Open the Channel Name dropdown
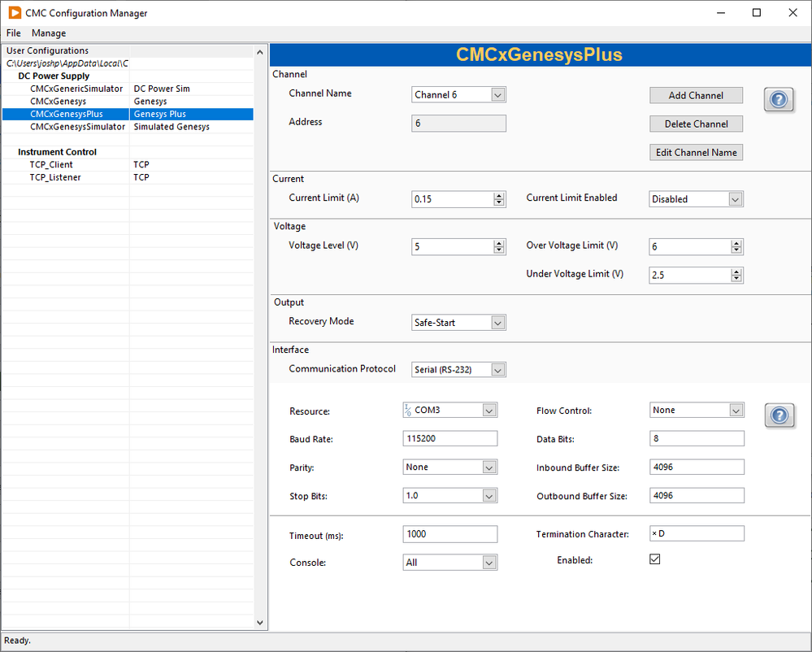Image resolution: width=812 pixels, height=652 pixels. click(x=498, y=95)
